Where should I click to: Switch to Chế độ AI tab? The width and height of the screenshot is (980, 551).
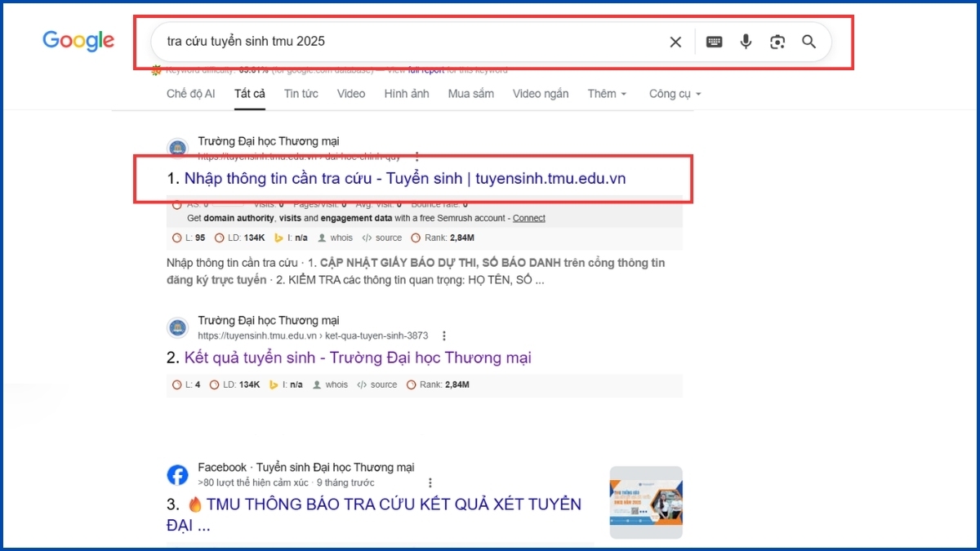(x=191, y=94)
